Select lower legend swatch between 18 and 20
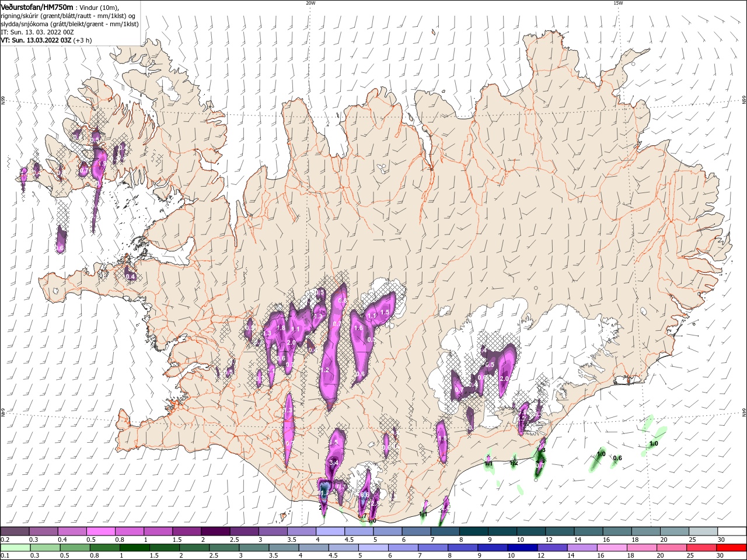747x560 pixels. 643,548
